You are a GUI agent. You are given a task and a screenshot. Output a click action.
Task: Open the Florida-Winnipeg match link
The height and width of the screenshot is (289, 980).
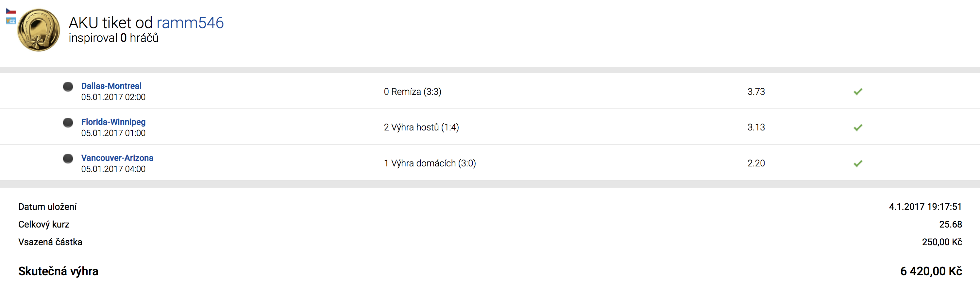click(x=113, y=122)
